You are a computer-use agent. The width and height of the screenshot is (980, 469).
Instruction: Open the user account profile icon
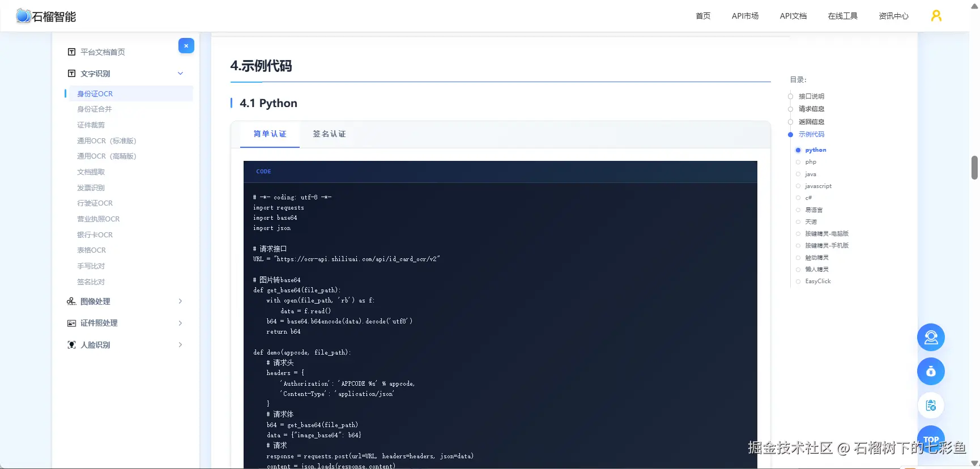[936, 16]
